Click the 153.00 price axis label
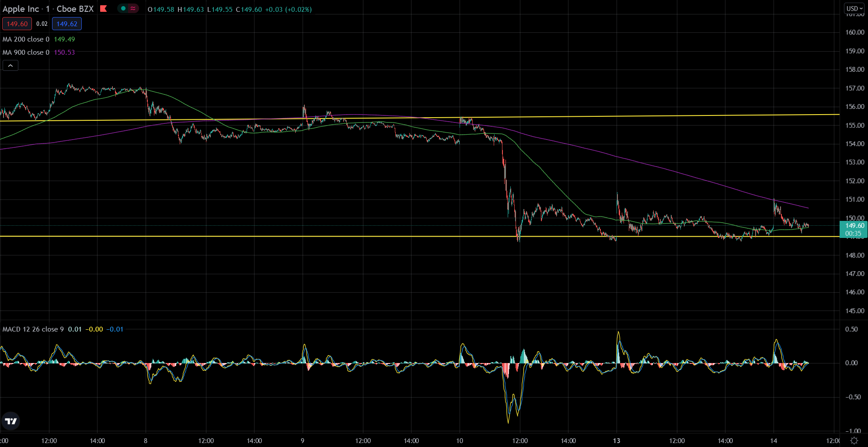The height and width of the screenshot is (447, 868). pyautogui.click(x=855, y=162)
